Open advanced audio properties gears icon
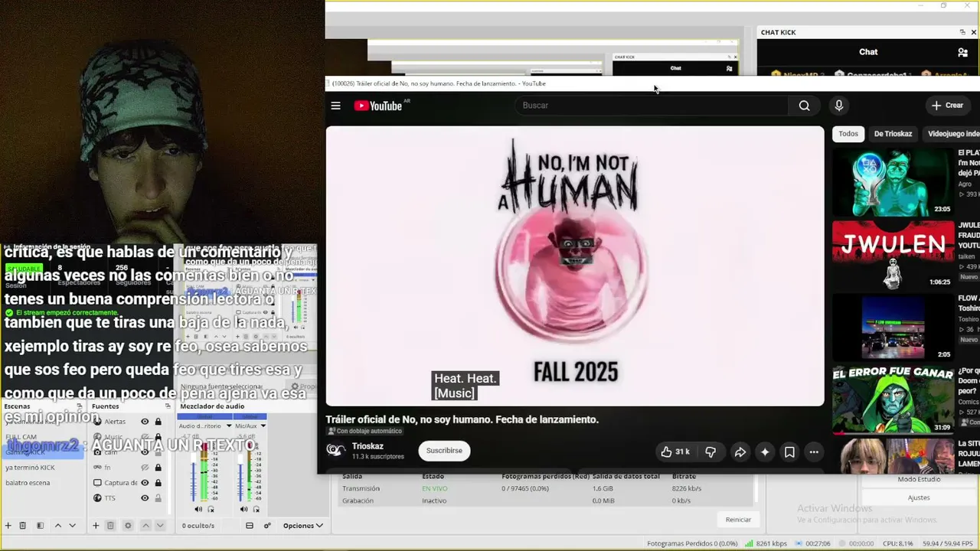Viewport: 980px width, 551px height. coord(267,526)
